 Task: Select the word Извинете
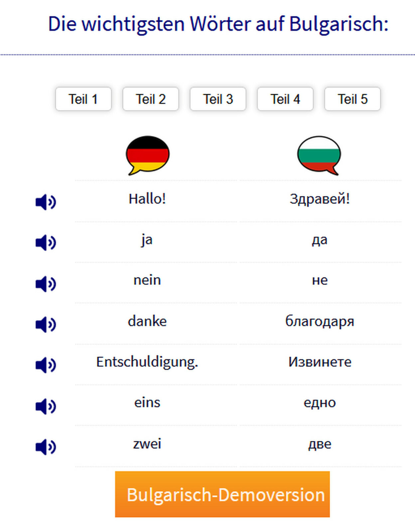pos(320,362)
